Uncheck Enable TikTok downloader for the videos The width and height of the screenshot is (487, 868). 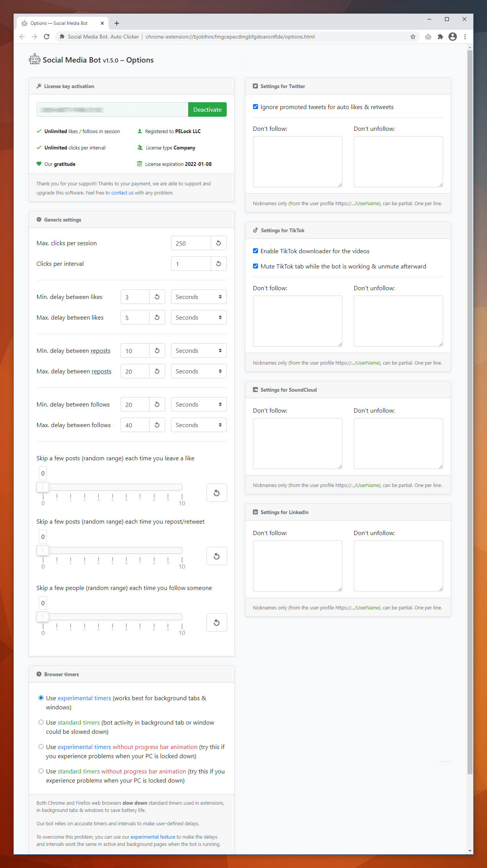pyautogui.click(x=255, y=251)
